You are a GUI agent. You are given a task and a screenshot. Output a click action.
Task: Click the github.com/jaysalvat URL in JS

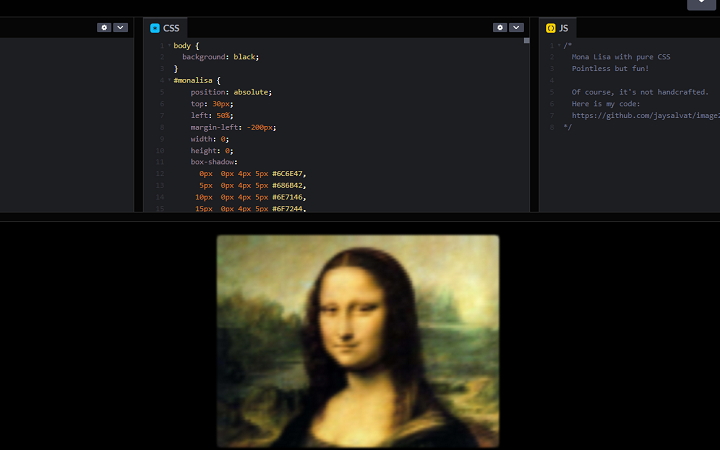[646, 116]
